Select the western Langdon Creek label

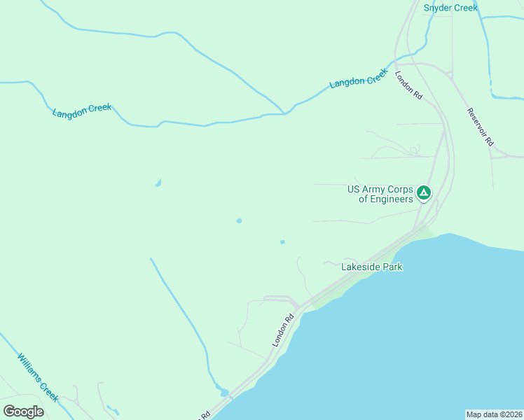click(82, 111)
